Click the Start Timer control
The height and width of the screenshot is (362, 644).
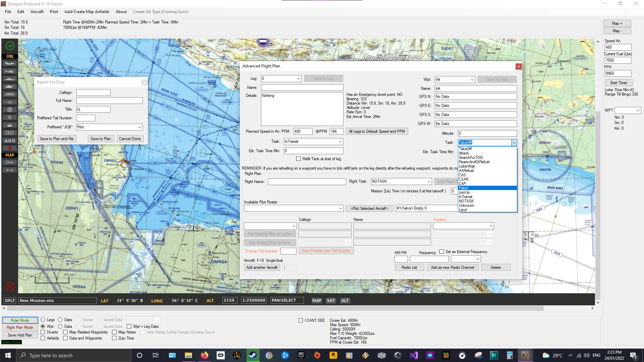(x=619, y=82)
